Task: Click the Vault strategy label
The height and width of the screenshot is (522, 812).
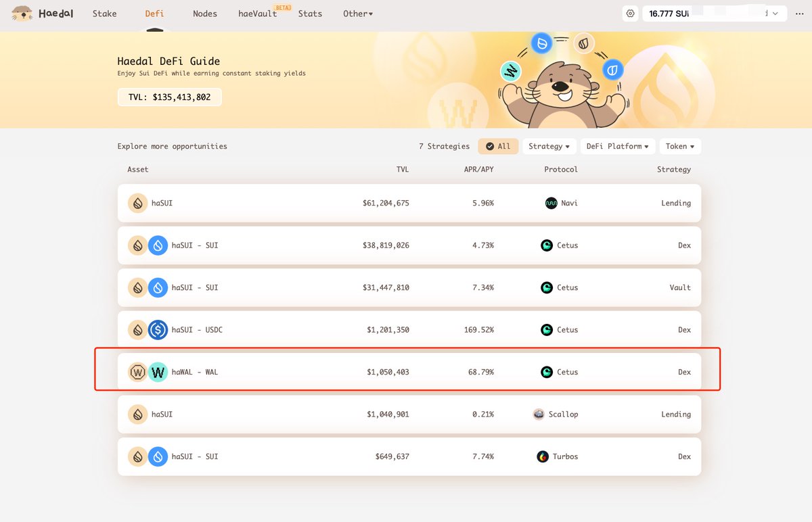Action: [680, 287]
